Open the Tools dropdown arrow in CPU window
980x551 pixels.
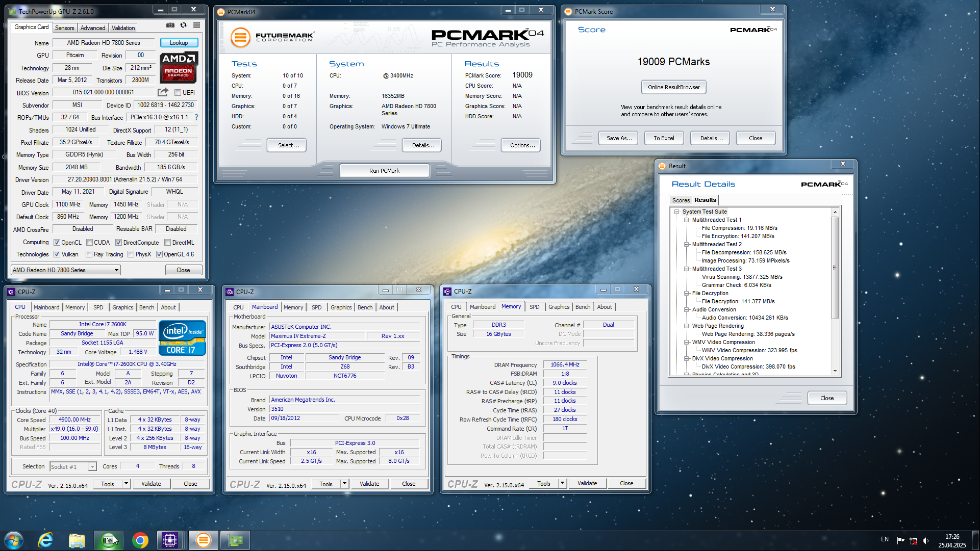(126, 484)
